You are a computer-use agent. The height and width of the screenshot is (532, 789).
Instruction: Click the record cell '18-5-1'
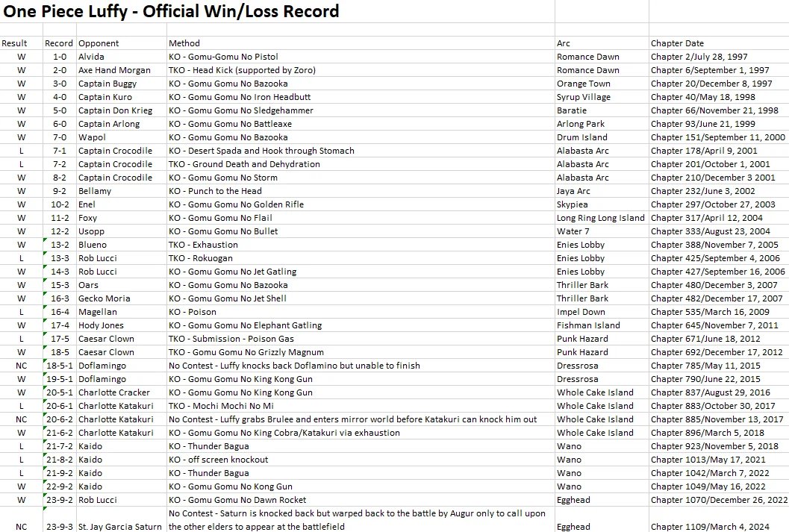60,366
